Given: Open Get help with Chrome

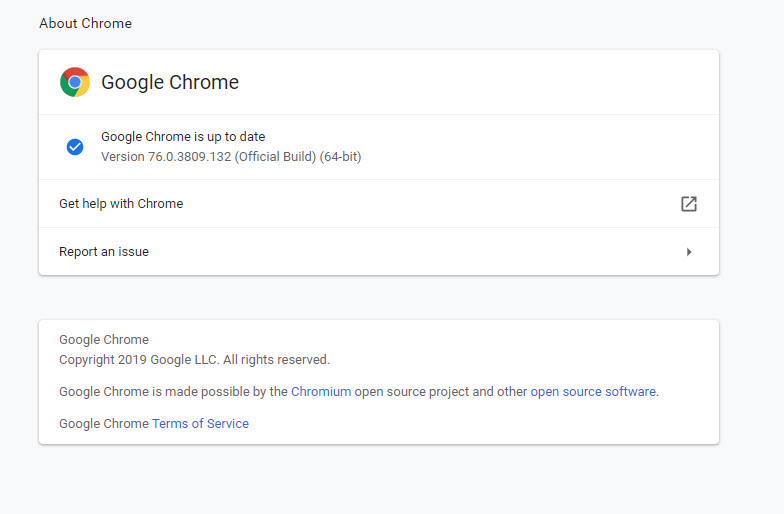Looking at the screenshot, I should point(379,204).
